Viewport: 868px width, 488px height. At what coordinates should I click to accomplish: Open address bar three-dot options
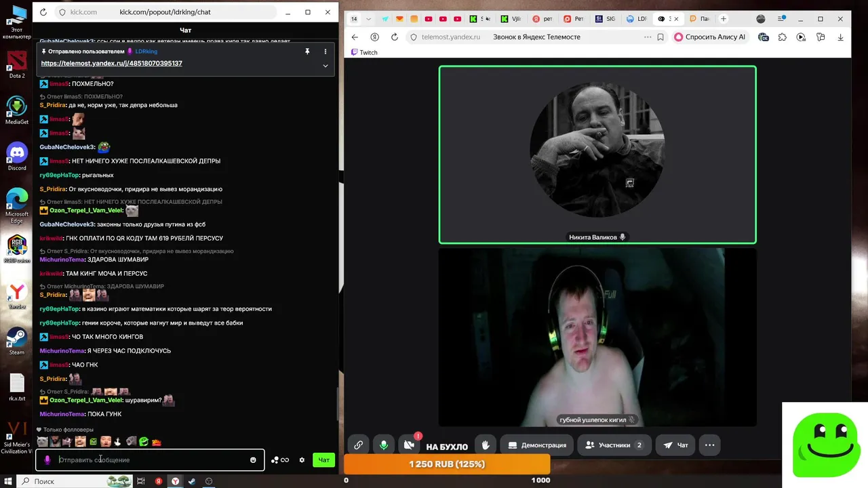[x=647, y=37]
